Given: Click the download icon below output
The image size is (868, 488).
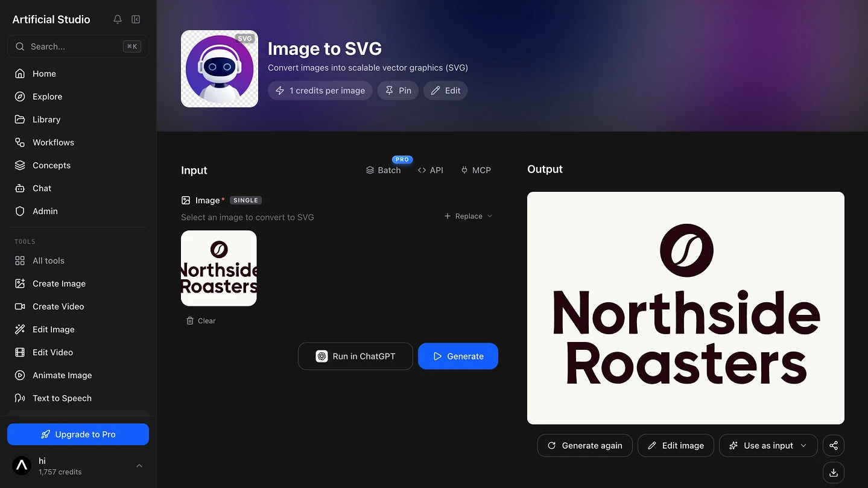Looking at the screenshot, I should [x=834, y=472].
